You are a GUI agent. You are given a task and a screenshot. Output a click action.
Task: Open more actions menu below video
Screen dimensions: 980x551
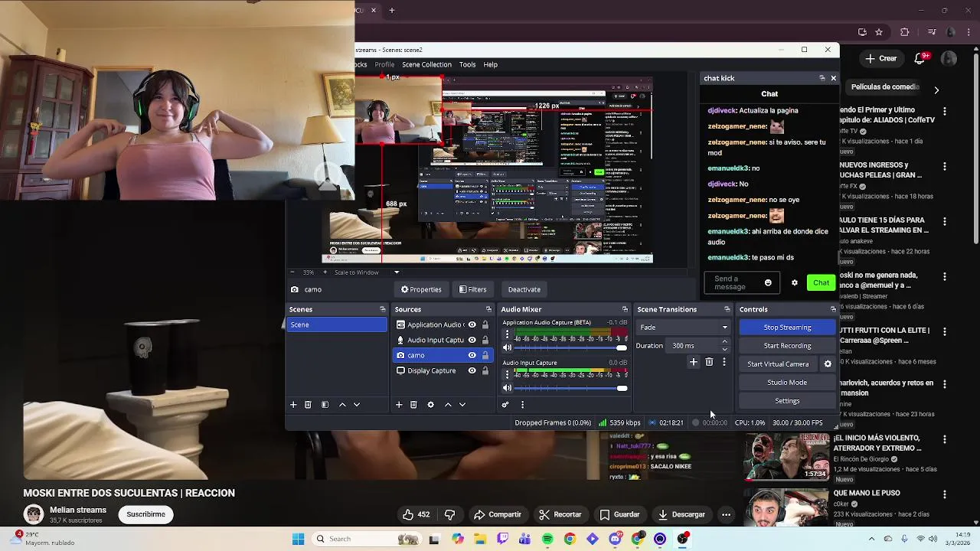726,514
